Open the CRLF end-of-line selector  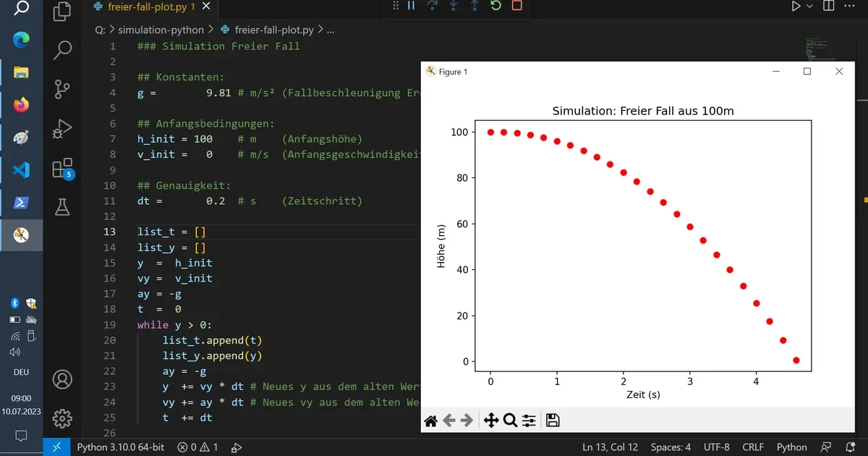coord(753,447)
